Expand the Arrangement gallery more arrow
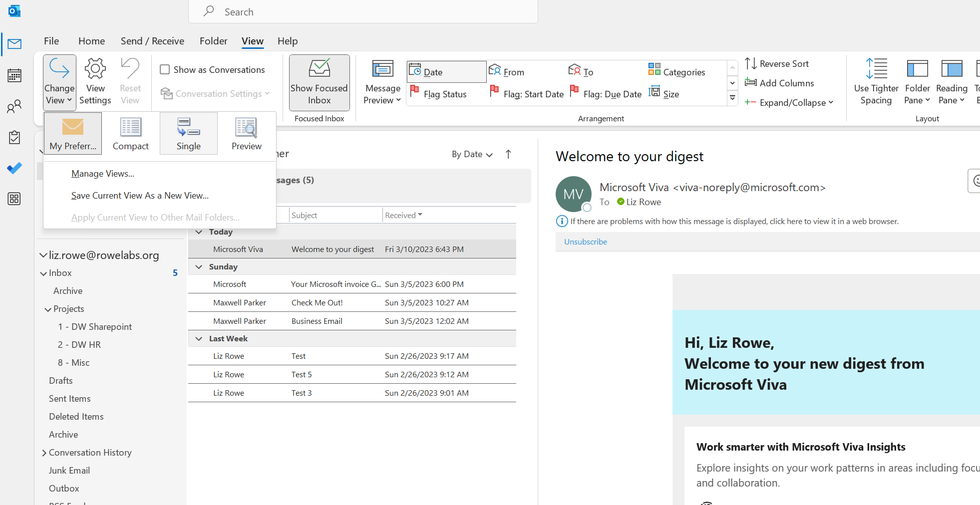Screen dimensions: 980x505 (732, 98)
